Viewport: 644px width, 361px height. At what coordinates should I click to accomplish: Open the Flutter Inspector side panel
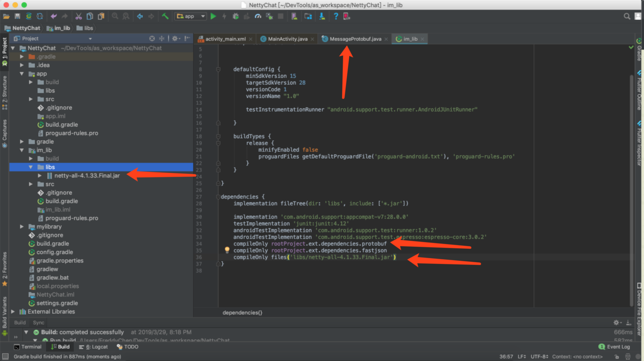pyautogui.click(x=640, y=139)
